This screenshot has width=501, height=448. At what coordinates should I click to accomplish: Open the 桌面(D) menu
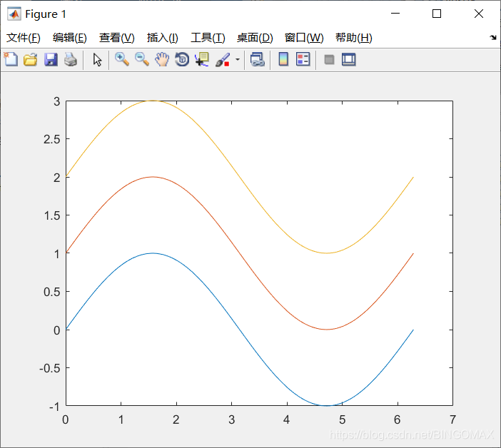click(x=255, y=38)
